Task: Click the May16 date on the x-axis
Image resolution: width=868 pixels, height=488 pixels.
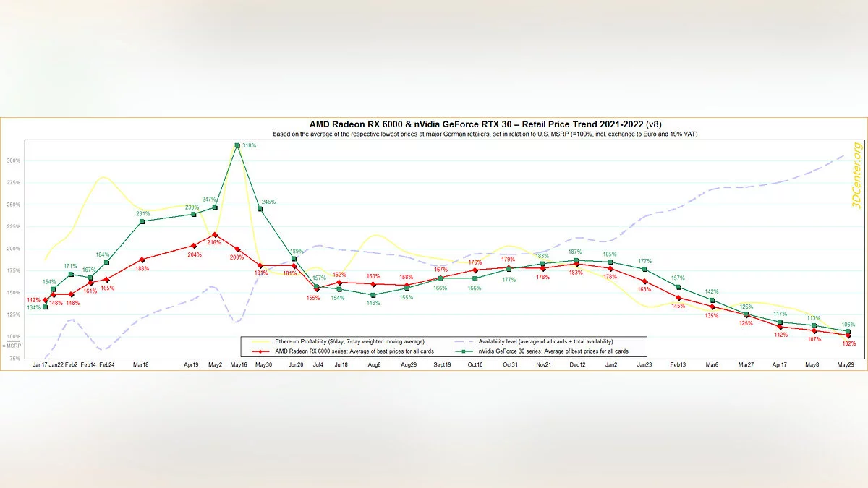Action: tap(238, 366)
